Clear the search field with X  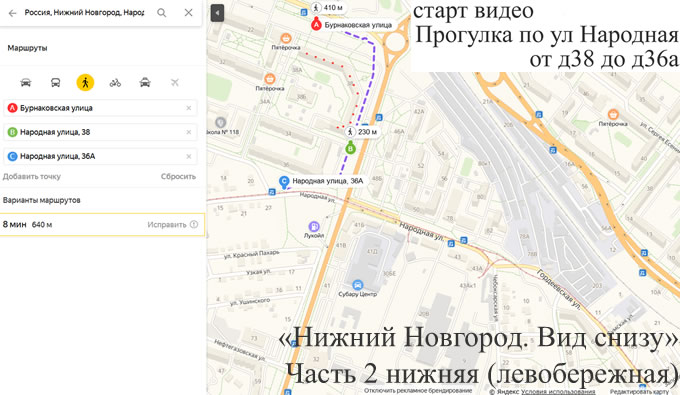coord(188,13)
